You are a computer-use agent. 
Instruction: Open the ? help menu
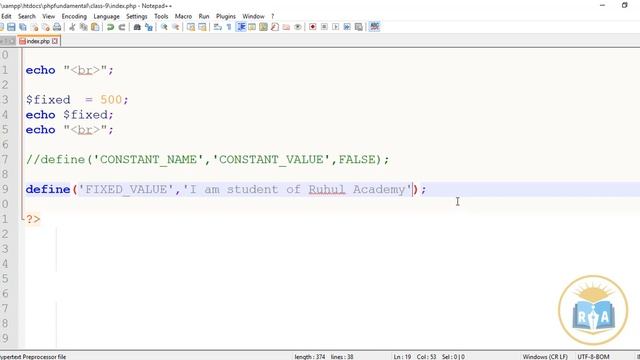(x=273, y=16)
